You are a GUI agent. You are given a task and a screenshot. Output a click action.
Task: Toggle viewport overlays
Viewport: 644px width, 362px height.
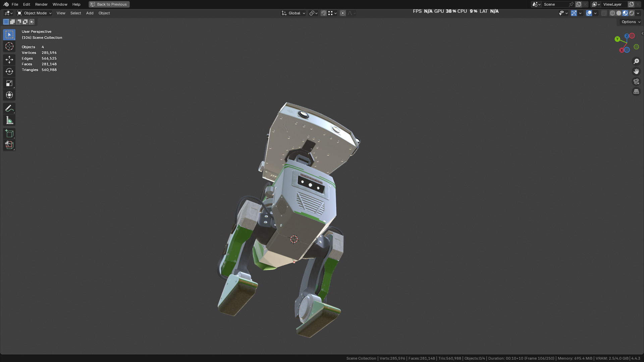point(589,13)
